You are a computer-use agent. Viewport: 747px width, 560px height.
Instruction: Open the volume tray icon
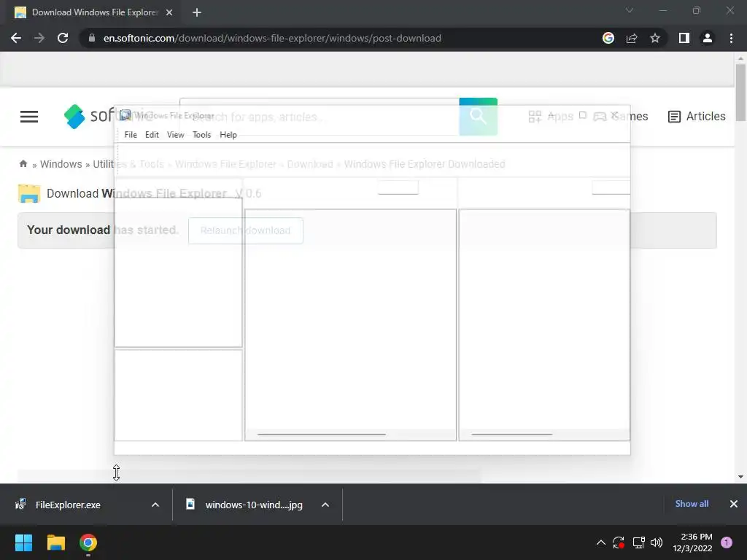click(x=657, y=542)
